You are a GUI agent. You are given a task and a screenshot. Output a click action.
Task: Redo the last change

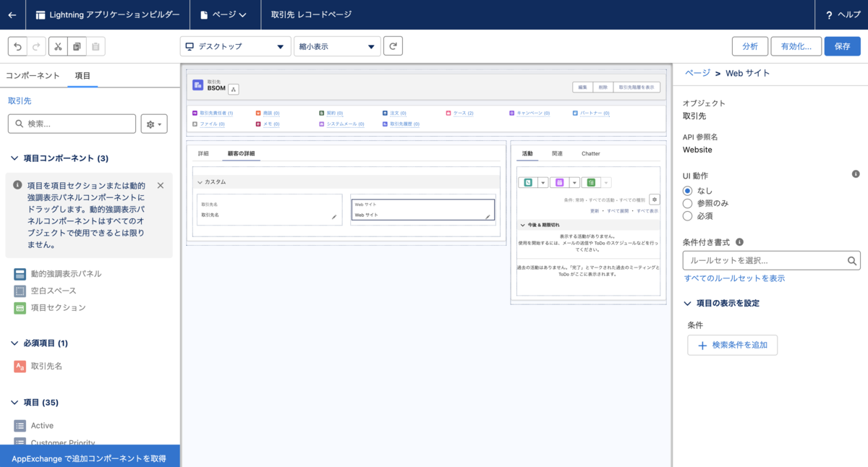click(x=36, y=46)
